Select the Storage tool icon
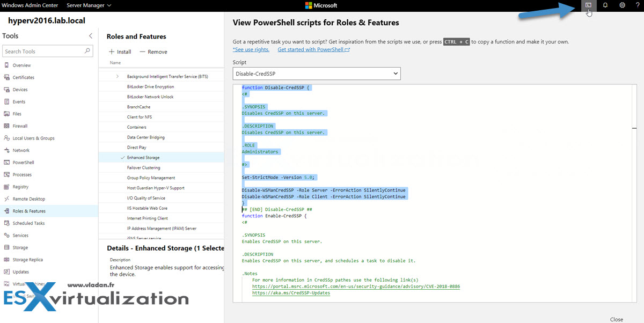The height and width of the screenshot is (323, 644). (7, 247)
